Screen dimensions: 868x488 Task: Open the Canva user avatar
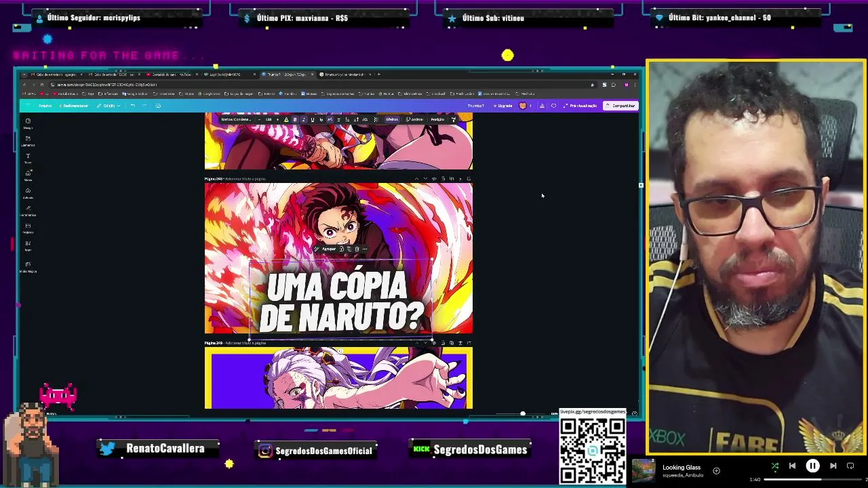point(523,106)
